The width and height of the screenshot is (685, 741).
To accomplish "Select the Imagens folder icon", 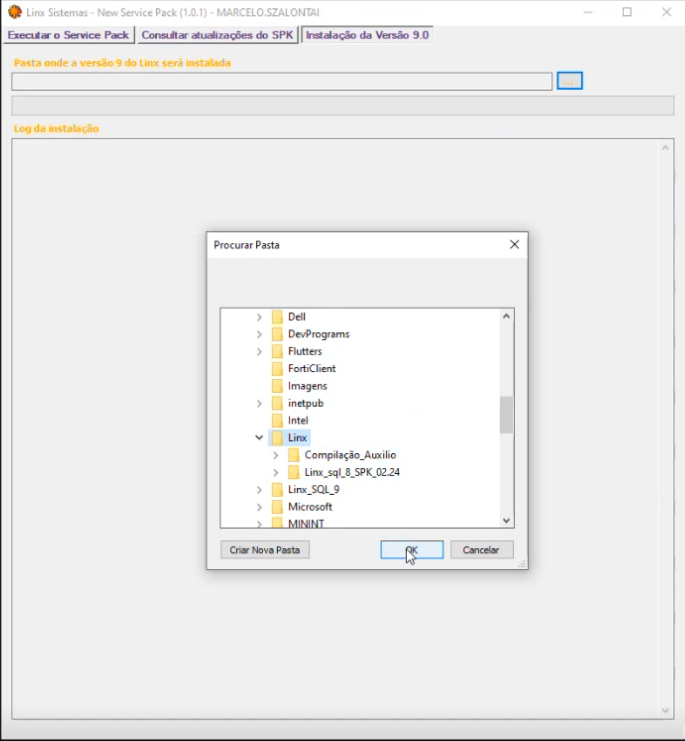I will pos(277,386).
